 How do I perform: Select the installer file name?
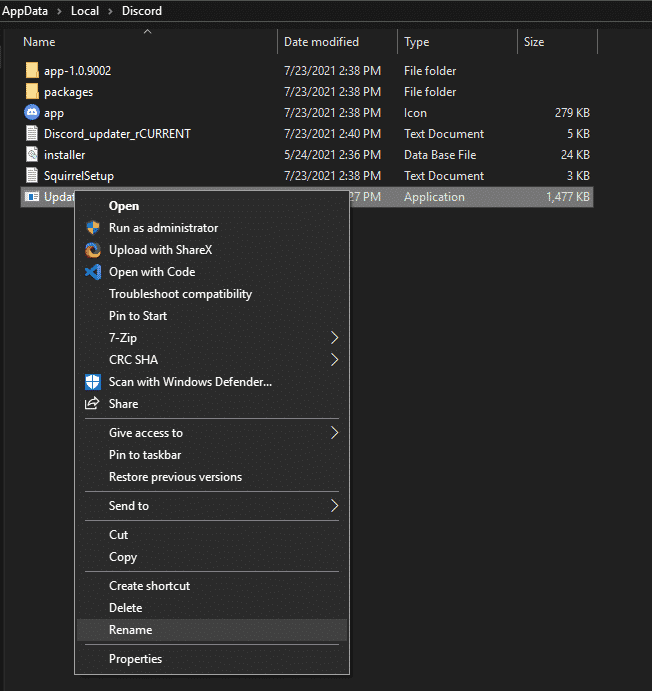pyautogui.click(x=64, y=155)
